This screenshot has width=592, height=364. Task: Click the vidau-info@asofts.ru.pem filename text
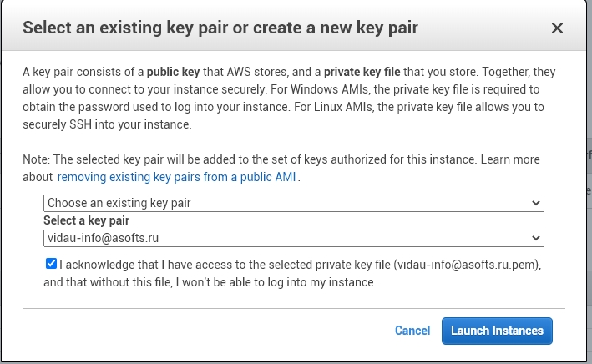point(468,265)
